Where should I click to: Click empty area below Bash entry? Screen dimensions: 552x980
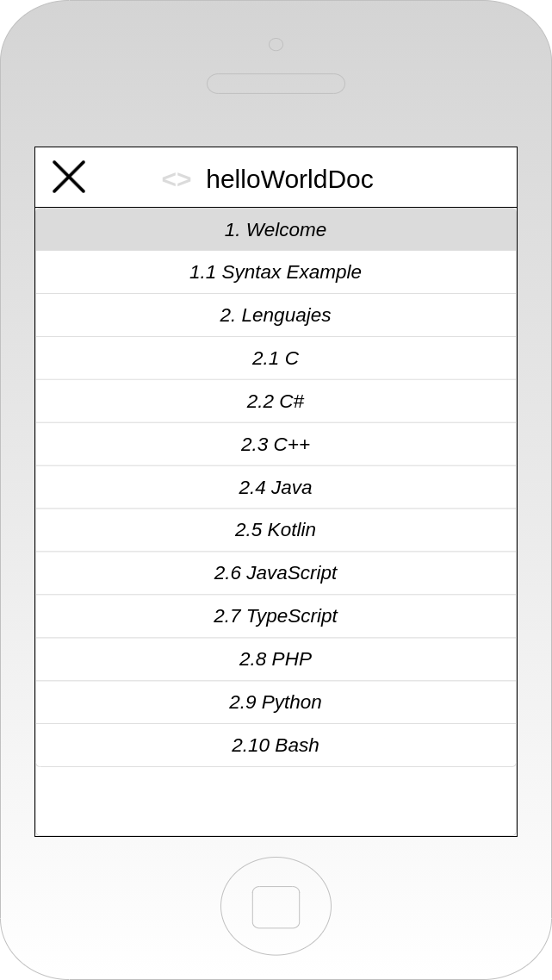pyautogui.click(x=276, y=802)
